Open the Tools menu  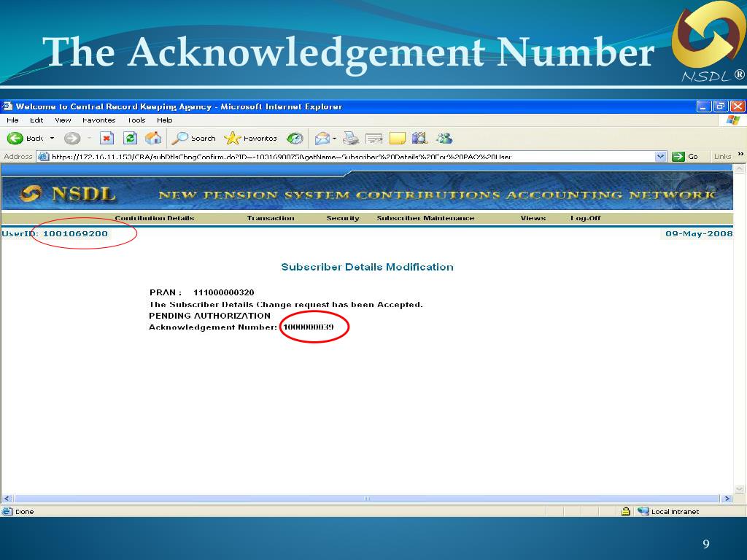136,120
